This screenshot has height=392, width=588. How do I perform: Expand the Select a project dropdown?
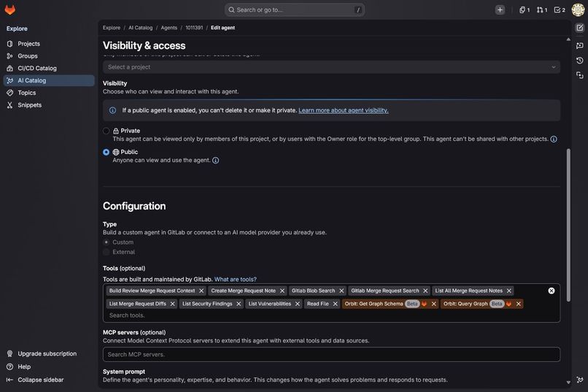coord(331,67)
